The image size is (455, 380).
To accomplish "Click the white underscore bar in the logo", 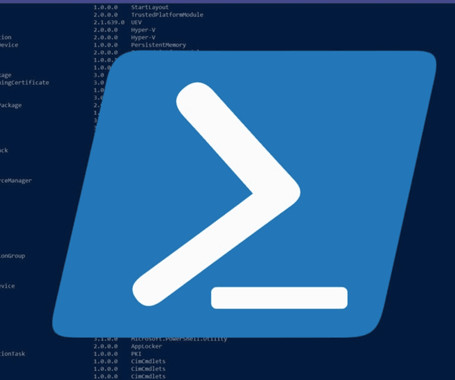I will click(279, 298).
